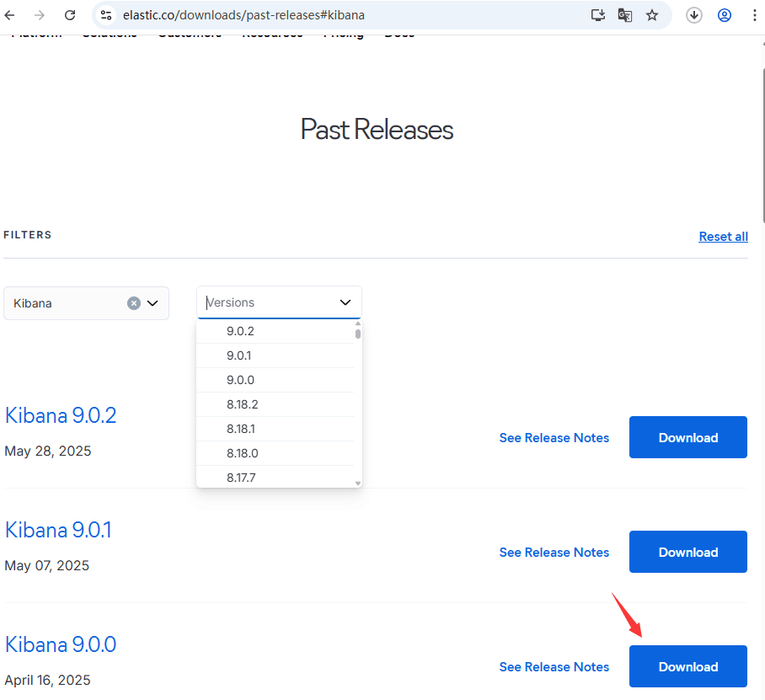Open site information icon in address bar
This screenshot has height=700, width=765.
pos(106,15)
